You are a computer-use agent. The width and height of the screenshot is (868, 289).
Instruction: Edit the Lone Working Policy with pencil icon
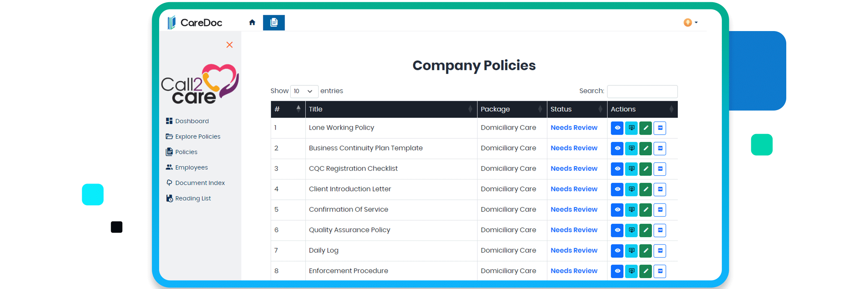[x=646, y=128]
